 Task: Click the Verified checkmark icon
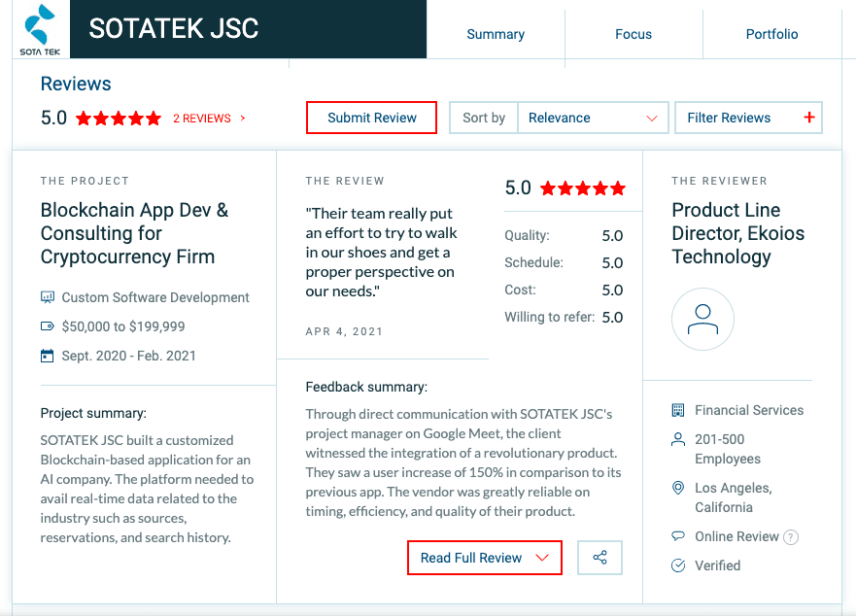(x=678, y=565)
